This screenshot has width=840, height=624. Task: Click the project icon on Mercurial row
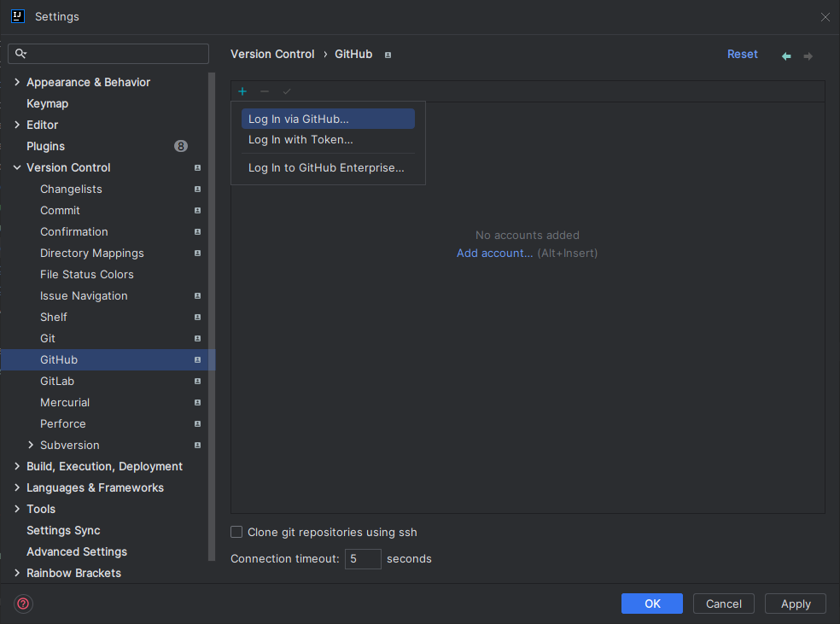click(x=198, y=402)
